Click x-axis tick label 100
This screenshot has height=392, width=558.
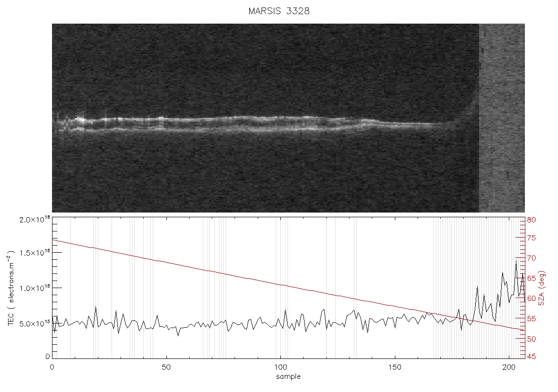(x=280, y=367)
